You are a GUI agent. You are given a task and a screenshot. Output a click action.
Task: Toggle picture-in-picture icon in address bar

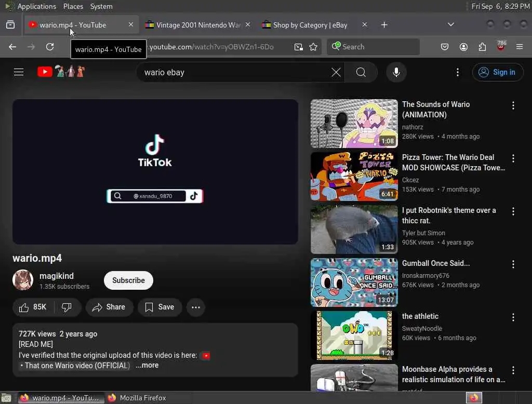(298, 47)
